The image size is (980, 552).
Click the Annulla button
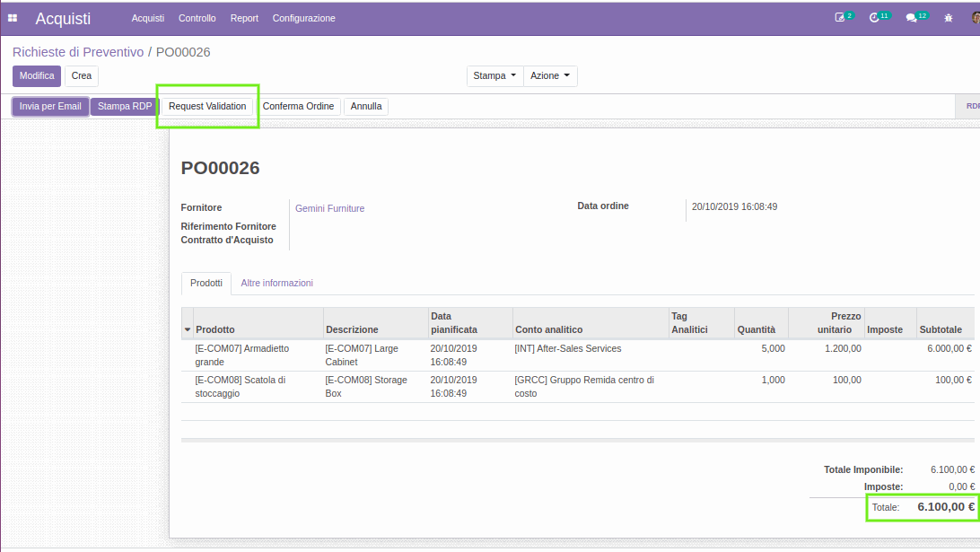tap(366, 106)
